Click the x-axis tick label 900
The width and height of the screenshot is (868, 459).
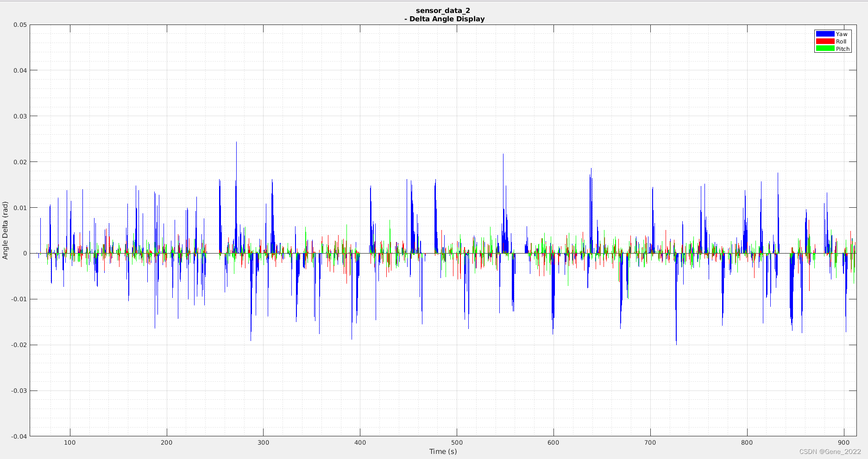843,442
